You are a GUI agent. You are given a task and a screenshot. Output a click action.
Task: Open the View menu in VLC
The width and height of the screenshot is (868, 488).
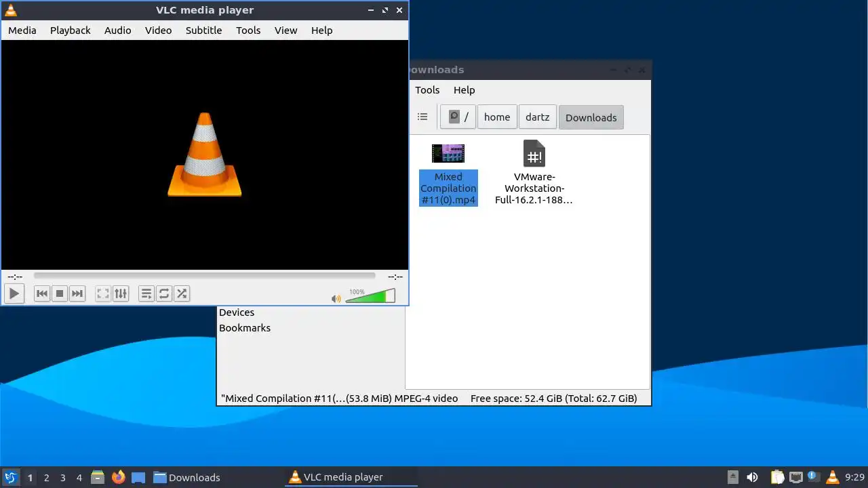pos(286,30)
